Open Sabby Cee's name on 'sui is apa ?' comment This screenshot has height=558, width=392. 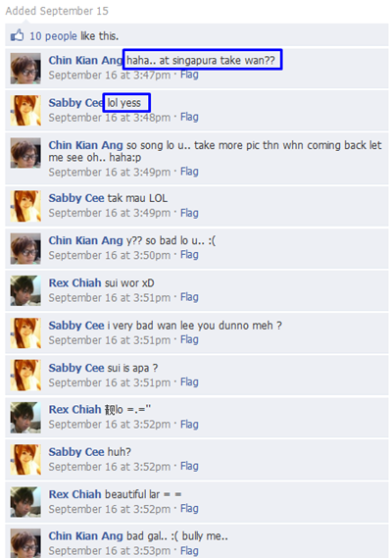(76, 368)
